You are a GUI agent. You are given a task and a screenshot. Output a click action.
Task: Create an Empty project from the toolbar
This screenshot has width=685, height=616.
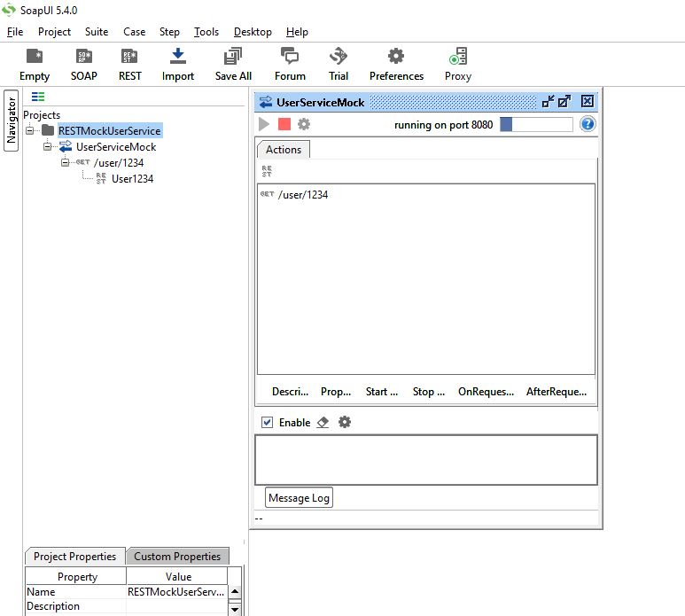35,64
